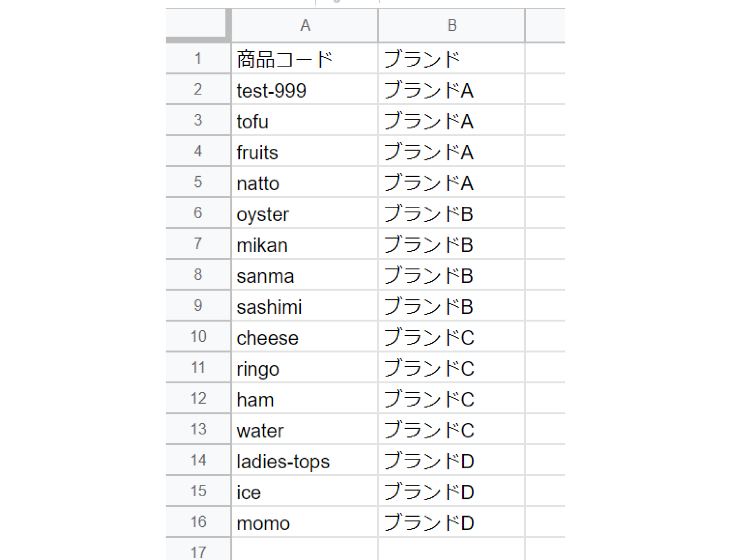Click the ブランド header cell in B1
731x560 pixels.
click(451, 59)
